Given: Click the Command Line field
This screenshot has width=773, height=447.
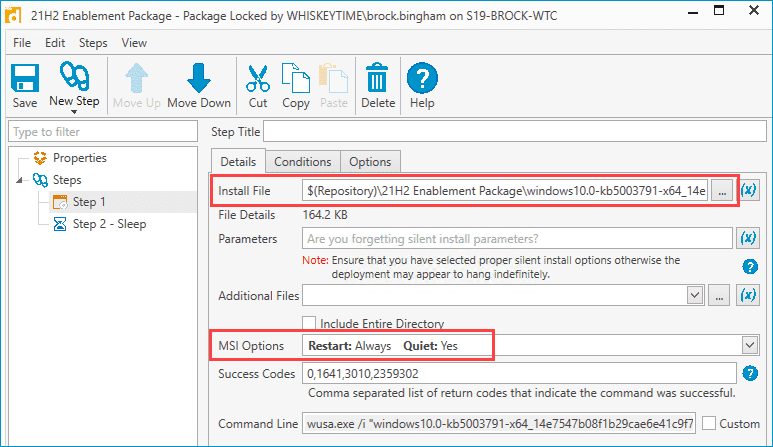Looking at the screenshot, I should 499,423.
